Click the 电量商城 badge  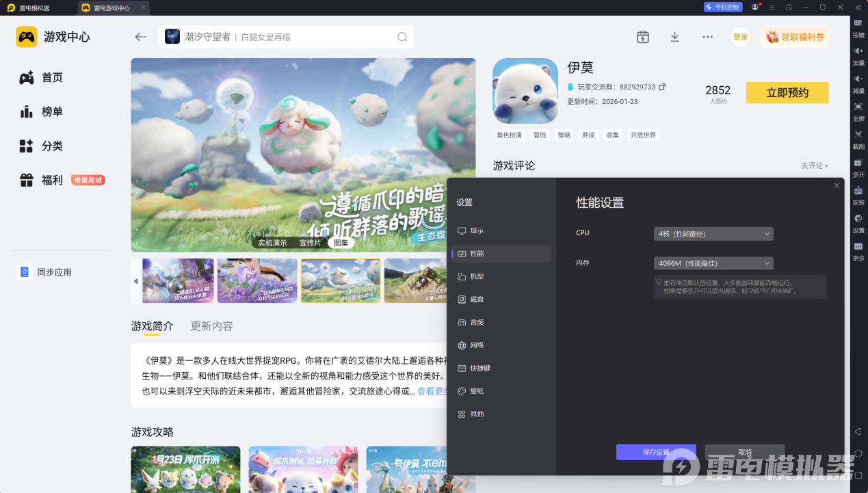pyautogui.click(x=88, y=181)
